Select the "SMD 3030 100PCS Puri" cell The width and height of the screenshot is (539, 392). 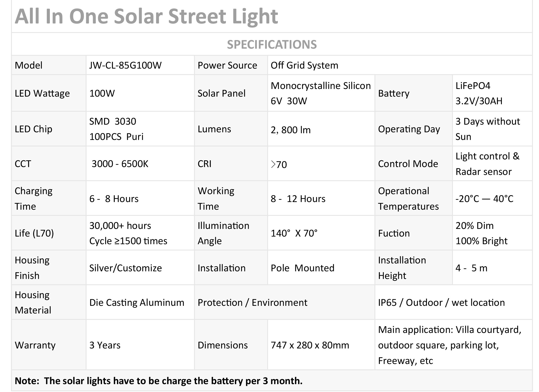coord(116,129)
